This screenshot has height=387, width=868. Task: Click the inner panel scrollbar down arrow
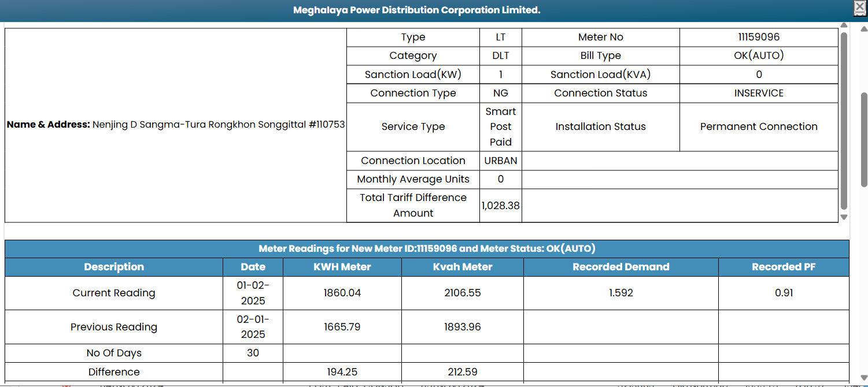844,217
